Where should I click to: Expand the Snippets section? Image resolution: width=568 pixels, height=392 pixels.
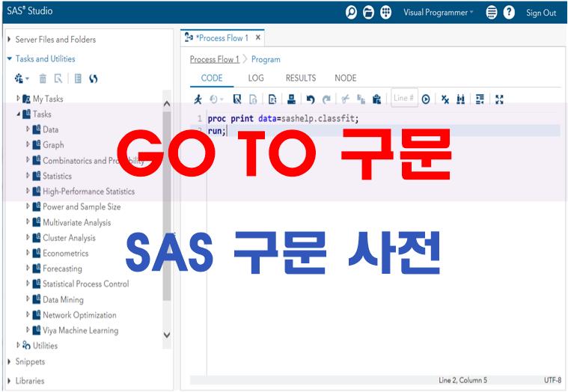coord(9,361)
